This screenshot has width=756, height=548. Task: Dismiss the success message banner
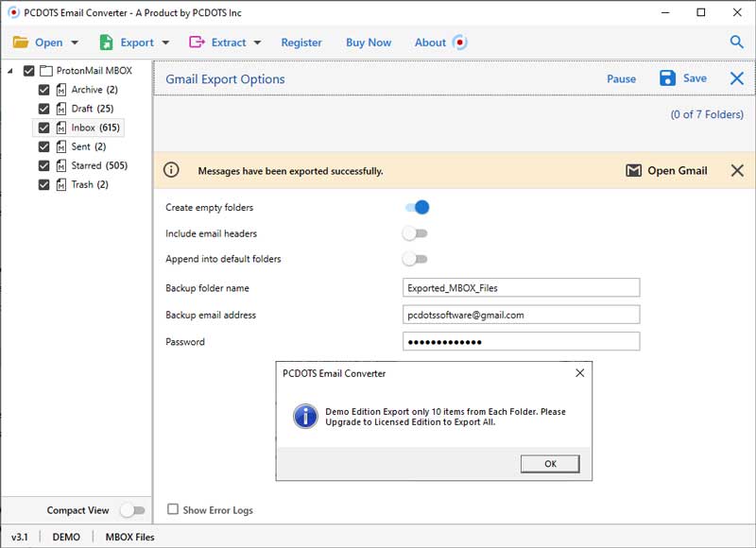pyautogui.click(x=737, y=170)
